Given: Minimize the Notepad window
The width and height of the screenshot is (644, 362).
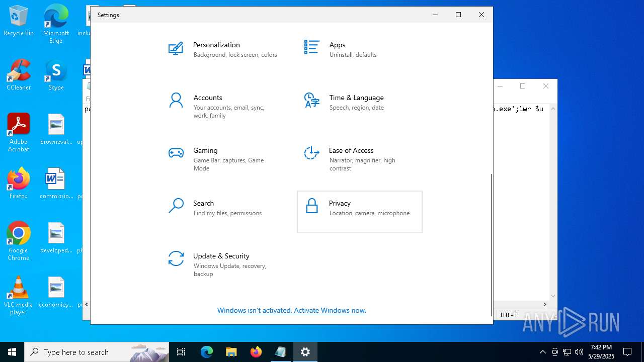Looking at the screenshot, I should [500, 86].
